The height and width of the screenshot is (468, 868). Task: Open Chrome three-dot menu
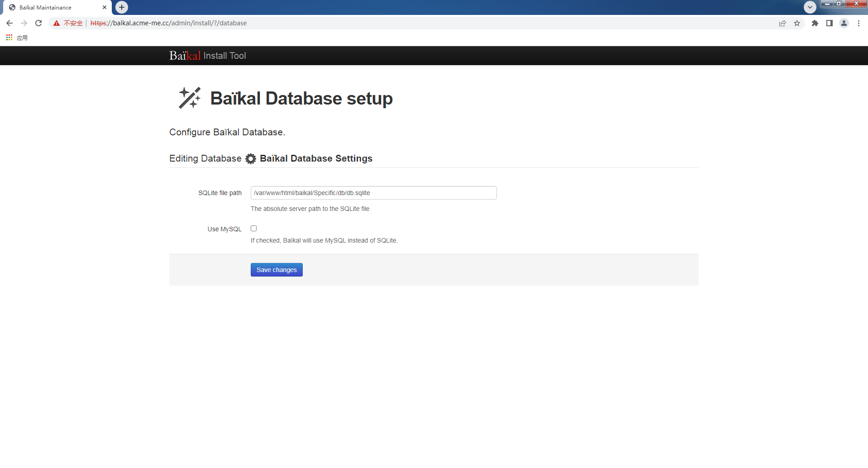858,23
